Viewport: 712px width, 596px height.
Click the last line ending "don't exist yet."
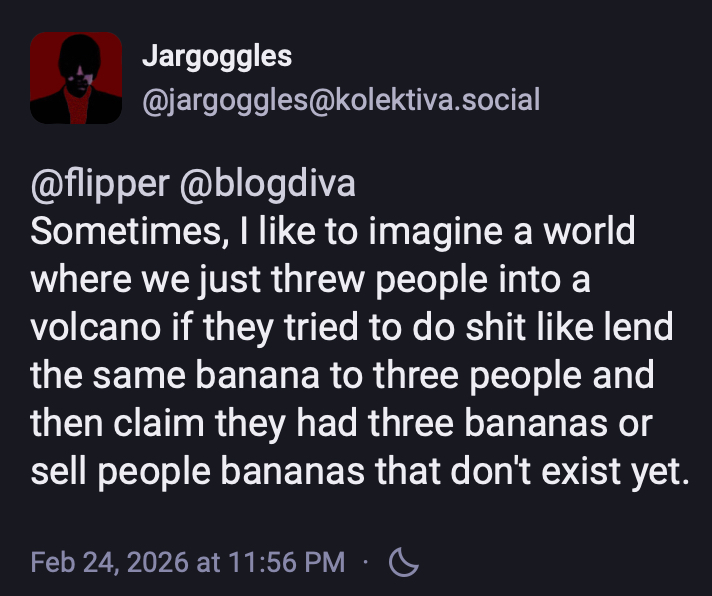pos(360,472)
